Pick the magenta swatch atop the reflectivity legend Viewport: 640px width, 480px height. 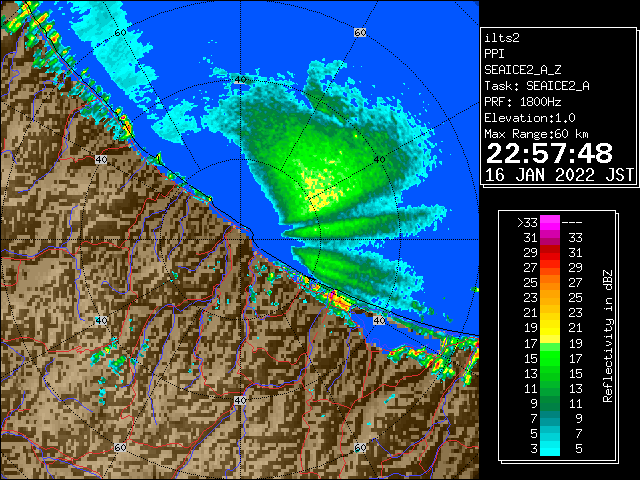550,223
